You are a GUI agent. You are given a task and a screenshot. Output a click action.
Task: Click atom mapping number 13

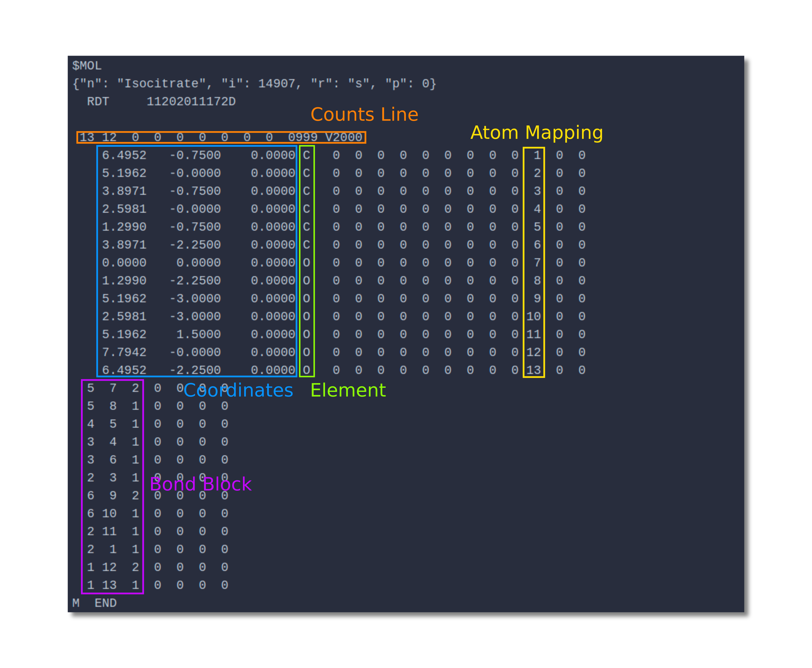pos(534,370)
